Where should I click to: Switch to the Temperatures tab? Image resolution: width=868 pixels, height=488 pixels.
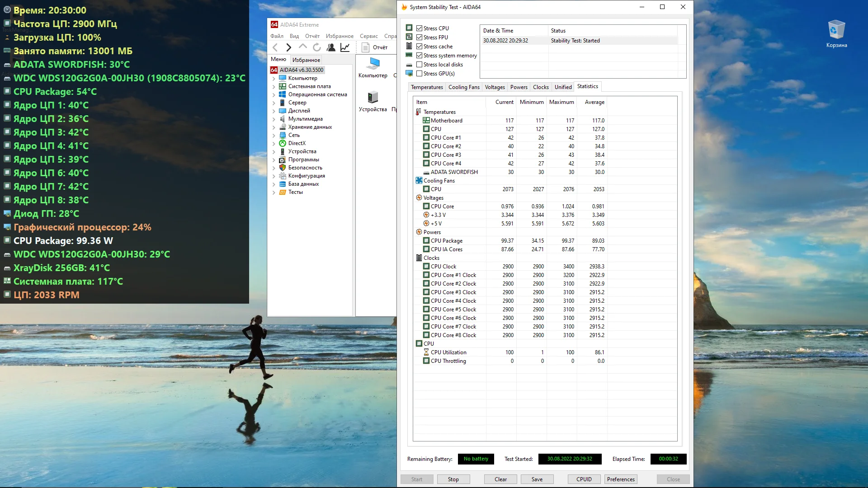426,87
